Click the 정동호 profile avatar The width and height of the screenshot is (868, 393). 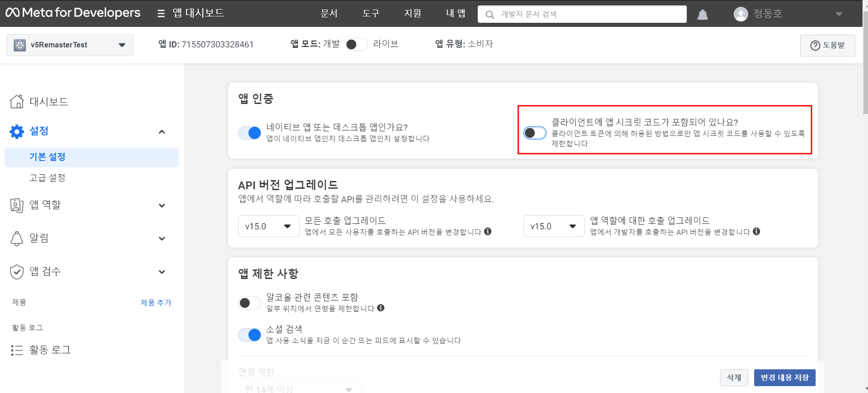coord(741,14)
